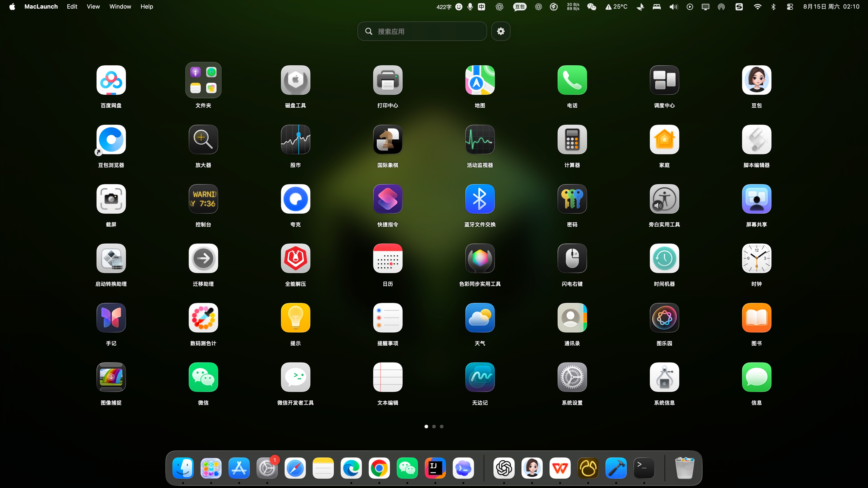Launch 磁盘工具 disk utility
This screenshot has width=868, height=488.
295,80
